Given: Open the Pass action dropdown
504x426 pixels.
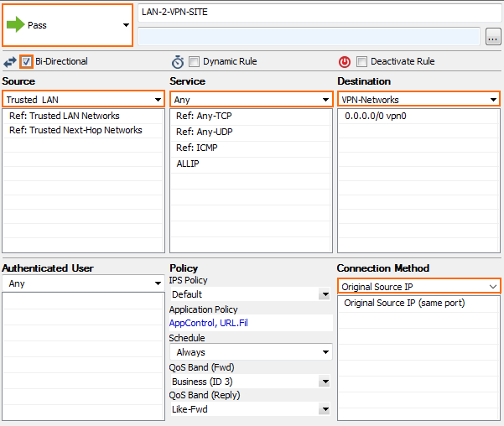Looking at the screenshot, I should [x=67, y=25].
